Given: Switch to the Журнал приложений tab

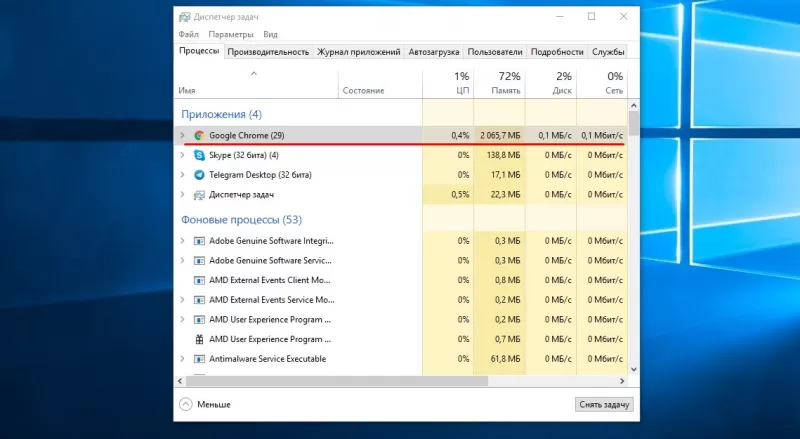Looking at the screenshot, I should pyautogui.click(x=359, y=52).
